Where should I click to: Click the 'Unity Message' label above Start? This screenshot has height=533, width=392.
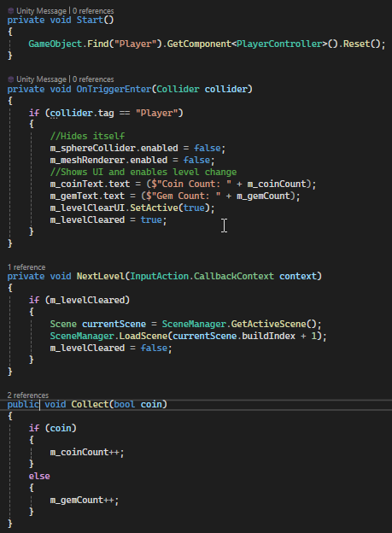pyautogui.click(x=42, y=11)
